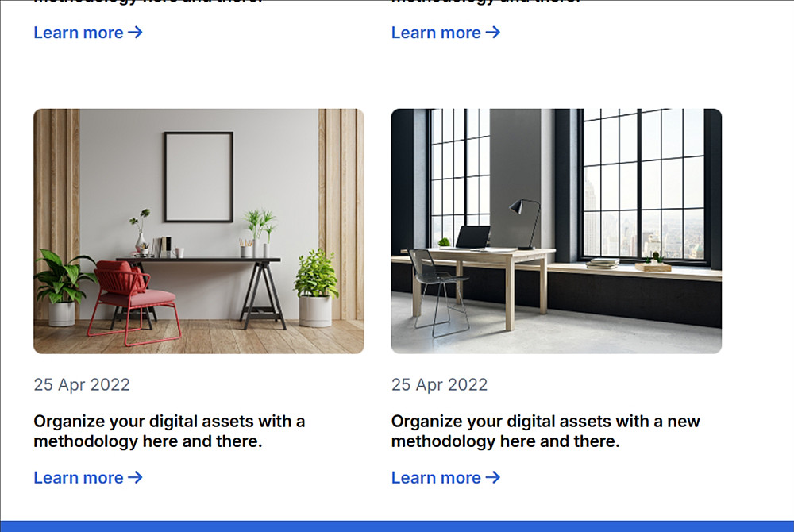Click the arrow icon beside bottom-right Learn more
Screen dimensions: 794x532
pos(493,477)
